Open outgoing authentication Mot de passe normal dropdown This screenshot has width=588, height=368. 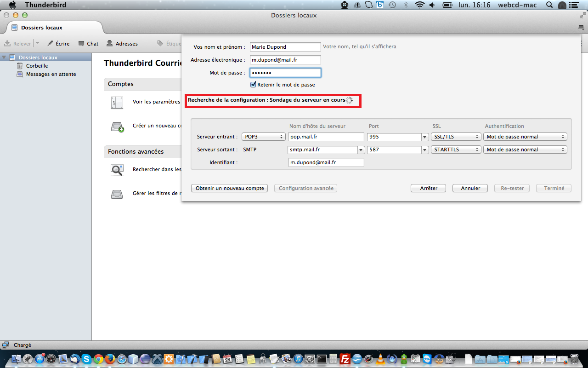point(525,149)
